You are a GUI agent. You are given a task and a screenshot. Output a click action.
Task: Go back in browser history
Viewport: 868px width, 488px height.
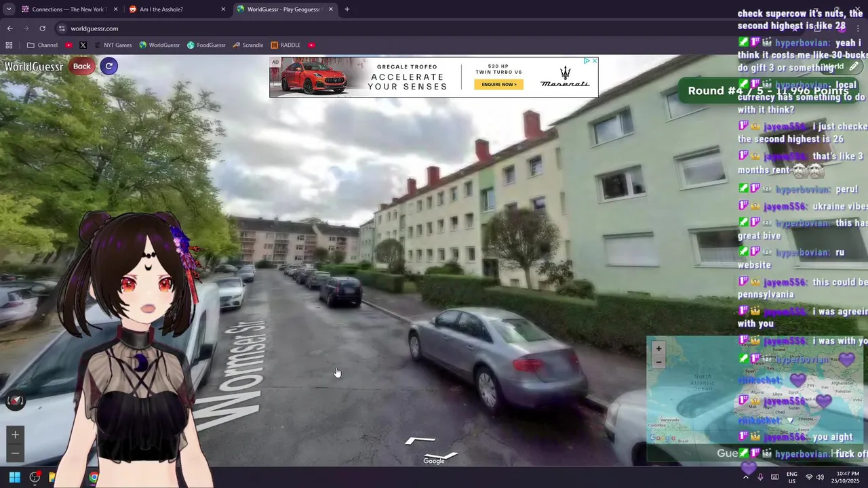[9, 28]
